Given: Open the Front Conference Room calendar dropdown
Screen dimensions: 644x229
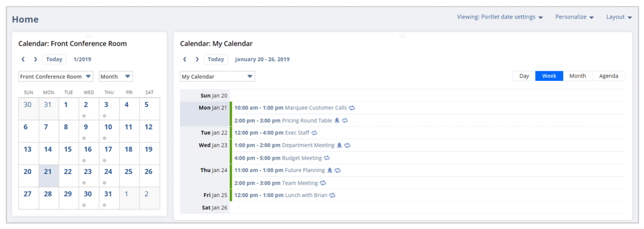Looking at the screenshot, I should (x=55, y=77).
